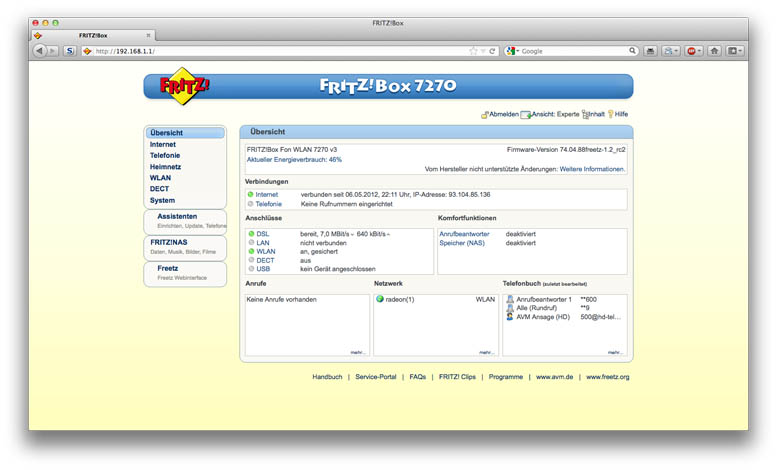The width and height of the screenshot is (777, 470).
Task: Bookmark page with the star icon
Action: pyautogui.click(x=473, y=51)
